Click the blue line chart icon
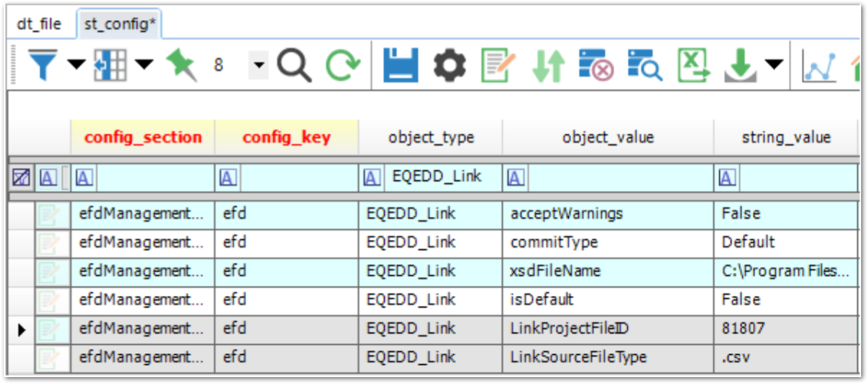This screenshot has width=868, height=384. coord(819,67)
